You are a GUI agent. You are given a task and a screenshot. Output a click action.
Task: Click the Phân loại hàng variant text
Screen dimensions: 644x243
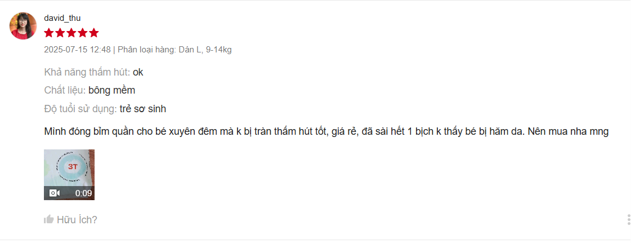click(175, 50)
